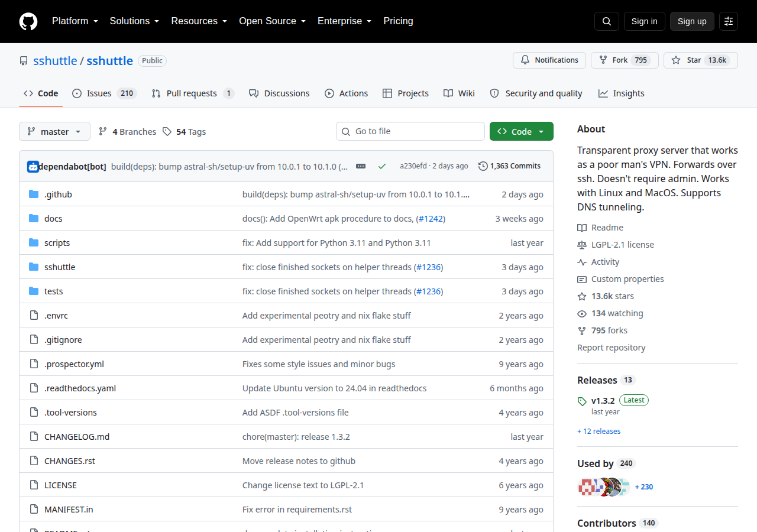Click the release tag icon beside v1.3.2
Screen dimensions: 757x532
click(x=582, y=401)
